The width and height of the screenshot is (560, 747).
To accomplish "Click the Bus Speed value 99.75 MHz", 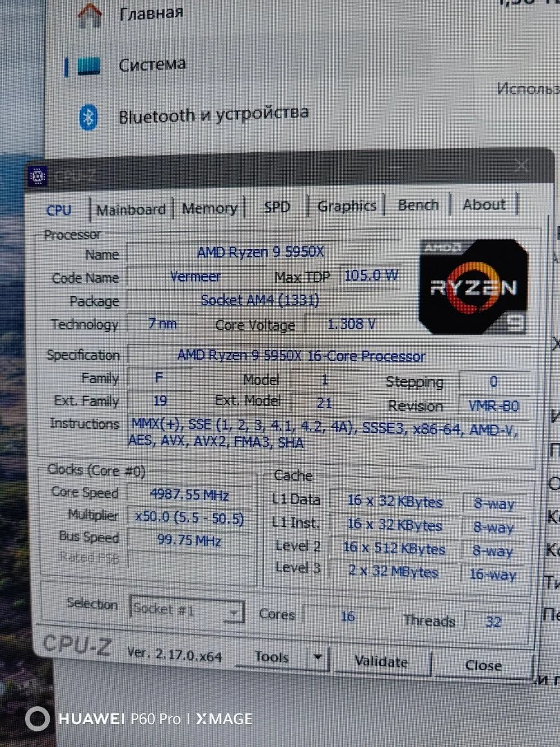I will 190,541.
